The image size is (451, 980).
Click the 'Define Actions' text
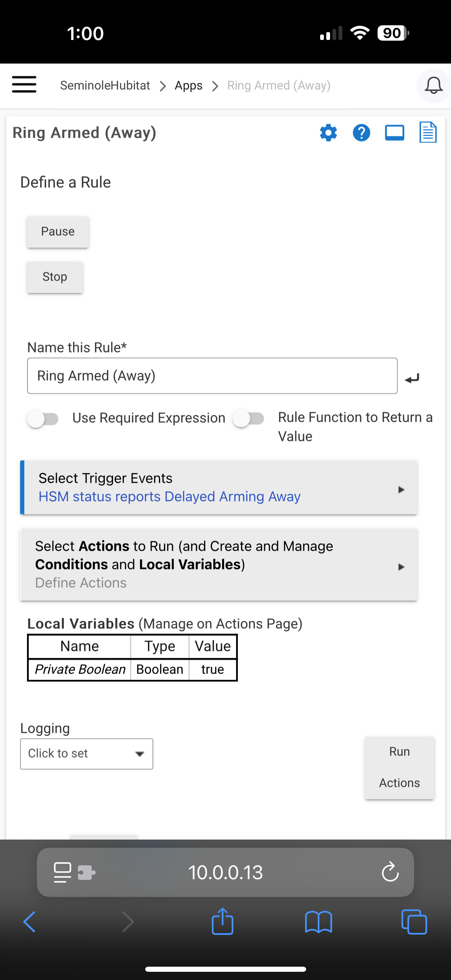pos(81,583)
